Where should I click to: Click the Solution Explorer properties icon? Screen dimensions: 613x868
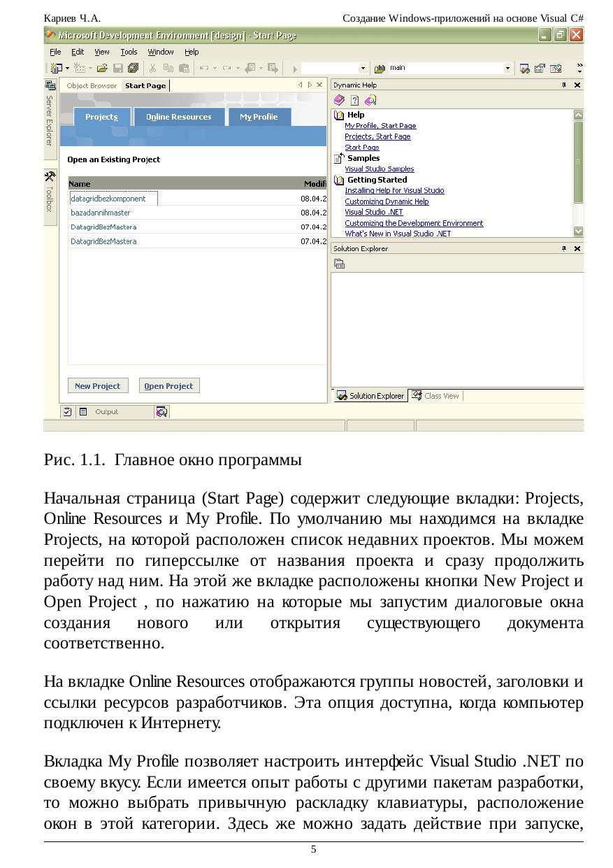click(340, 264)
